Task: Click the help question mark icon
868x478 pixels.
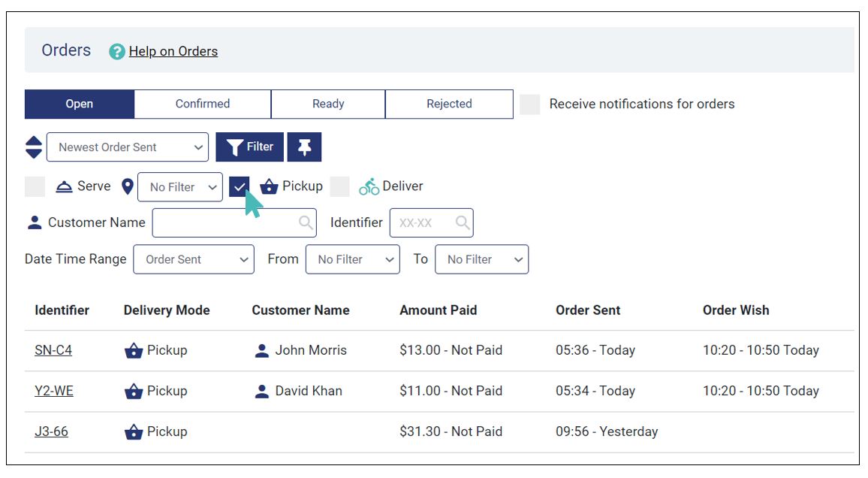Action: (x=117, y=52)
